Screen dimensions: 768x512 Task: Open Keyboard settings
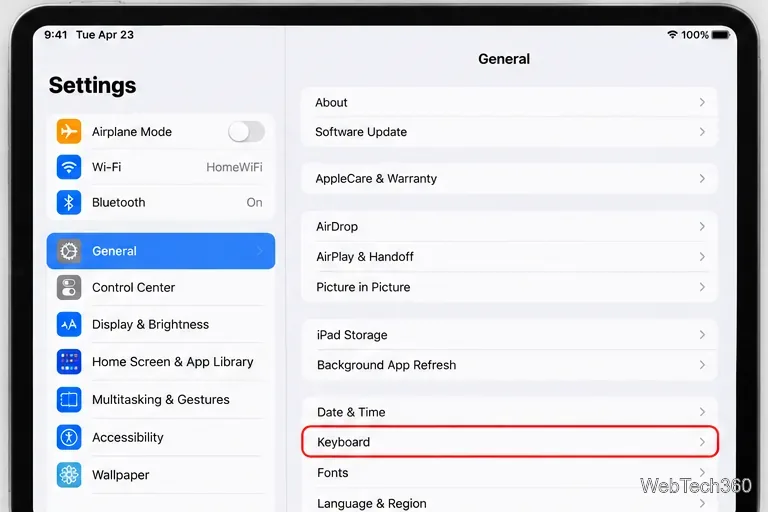(509, 442)
